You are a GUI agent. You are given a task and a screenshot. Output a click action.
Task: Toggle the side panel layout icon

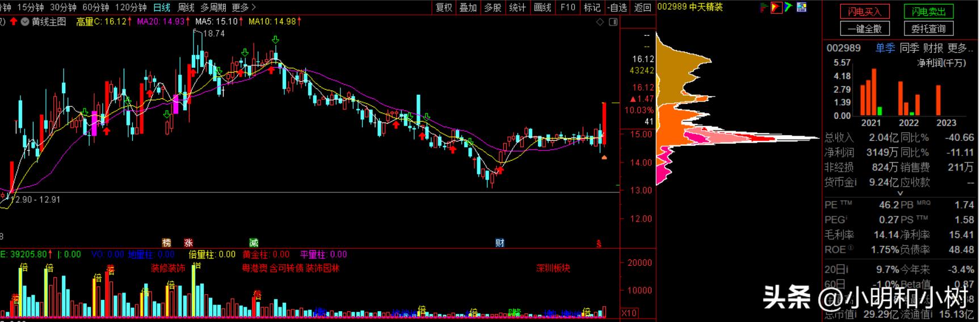[613, 22]
